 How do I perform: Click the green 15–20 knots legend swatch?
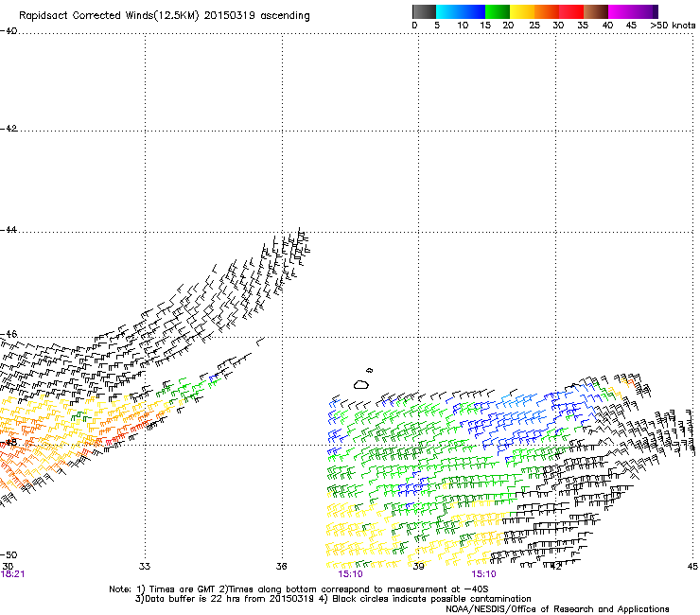click(x=498, y=11)
